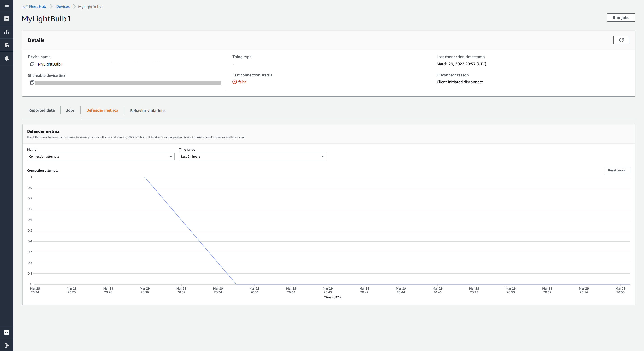The width and height of the screenshot is (644, 351).
Task: Click the Mar 29 20:56 axis label
Action: 620,290
